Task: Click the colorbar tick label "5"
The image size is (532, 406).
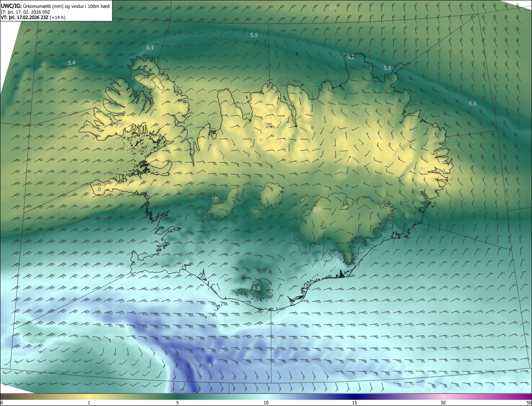Action: click(x=177, y=403)
